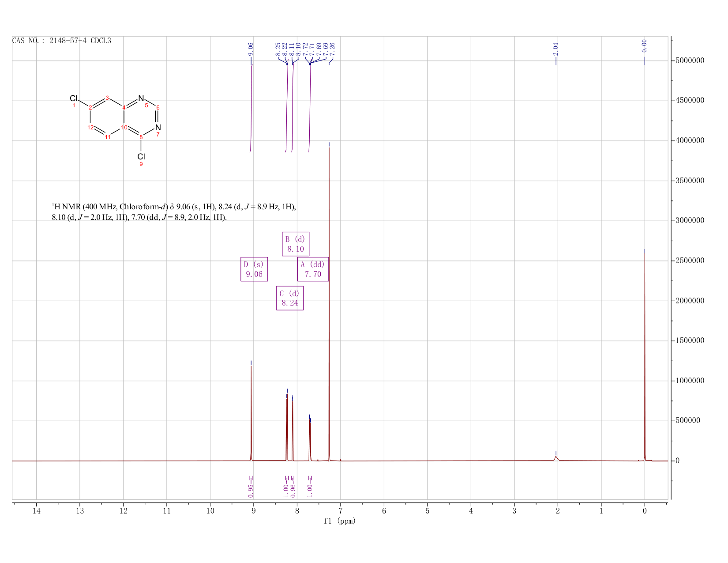The width and height of the screenshot is (728, 563).
Task: Select multiplet box B (d) 8.10
Action: [x=296, y=244]
